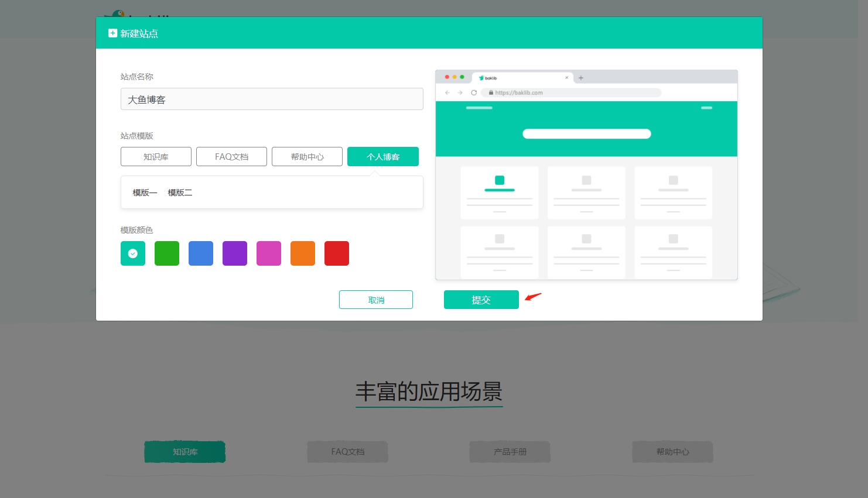Select the 知识库 template type
Viewport: 868px width, 498px height.
tap(156, 157)
